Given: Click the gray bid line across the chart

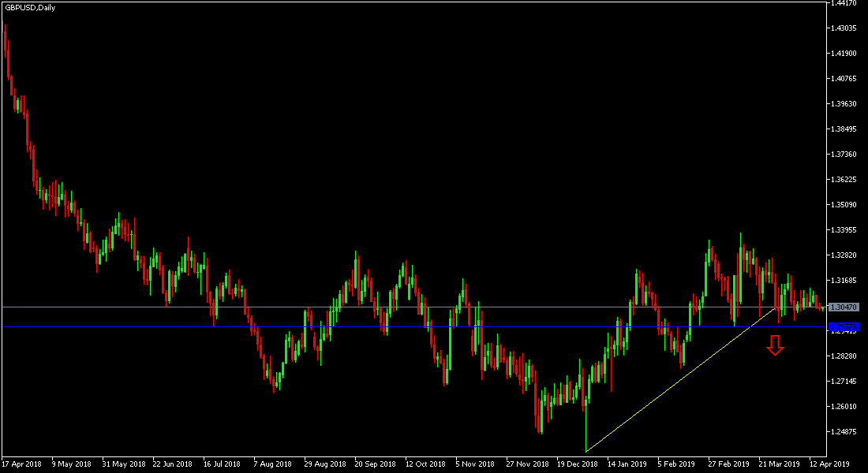Looking at the screenshot, I should [395, 307].
